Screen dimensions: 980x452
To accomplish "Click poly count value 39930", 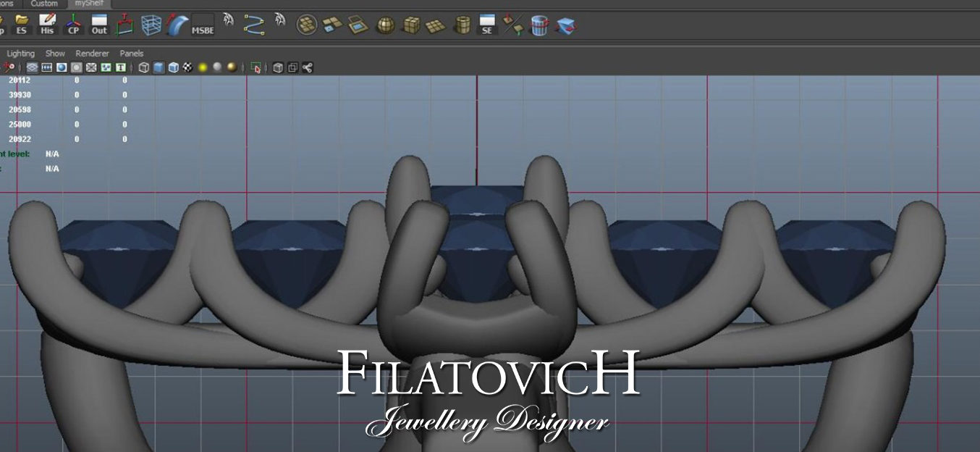I will click(20, 95).
